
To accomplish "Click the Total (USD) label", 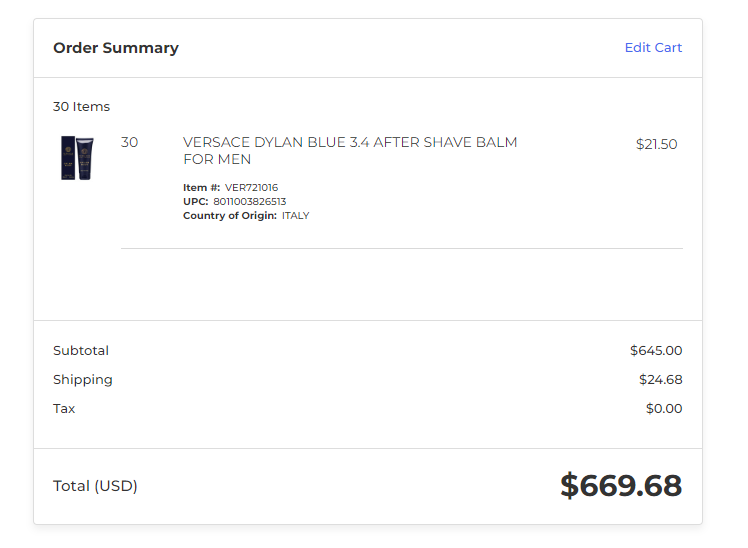I will tap(95, 486).
